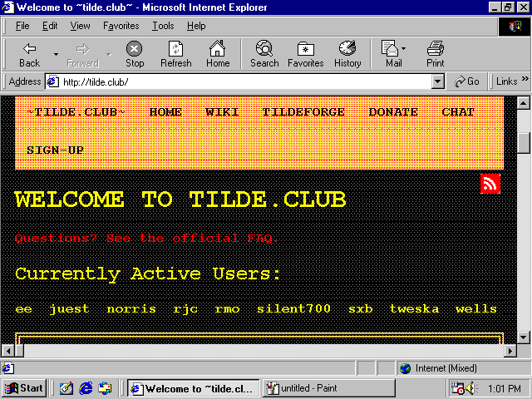Visit the silent700 user page
Image resolution: width=532 pixels, height=399 pixels.
pyautogui.click(x=293, y=309)
